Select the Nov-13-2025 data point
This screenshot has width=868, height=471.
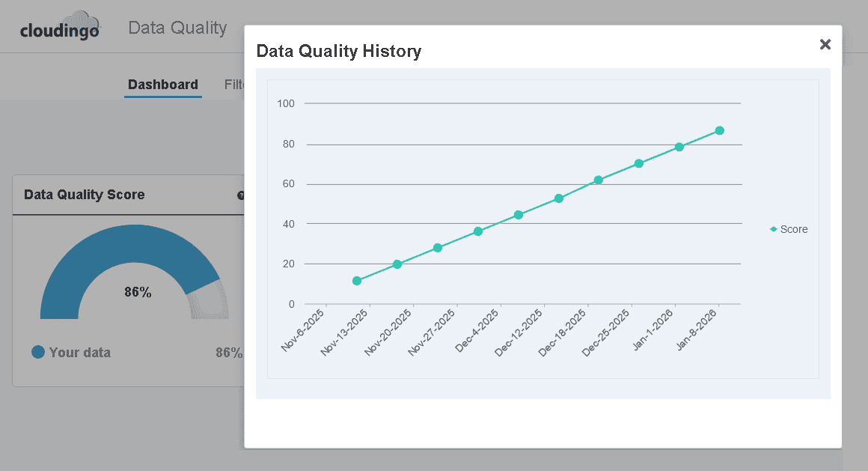pyautogui.click(x=396, y=264)
